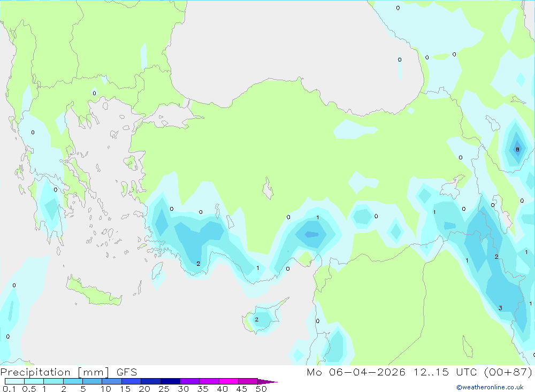Image resolution: width=535 pixels, height=392 pixels.
Task: Click the '20' legend scale label
Action: [144, 389]
